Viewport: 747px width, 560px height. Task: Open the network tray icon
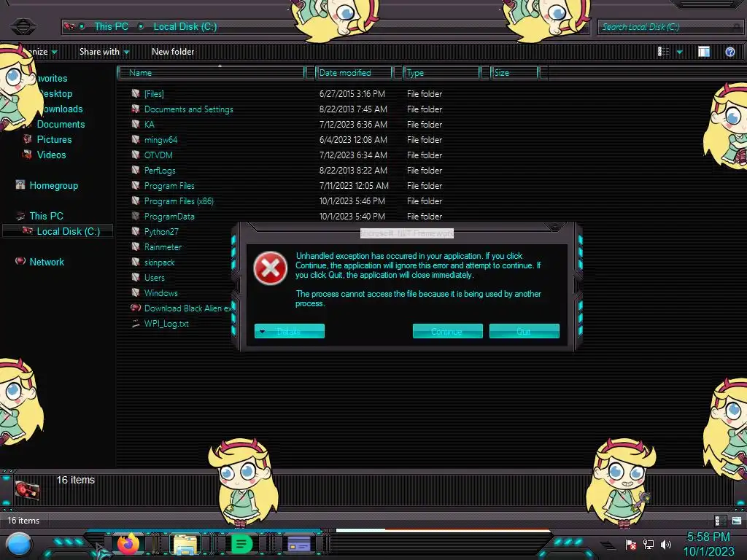click(649, 544)
